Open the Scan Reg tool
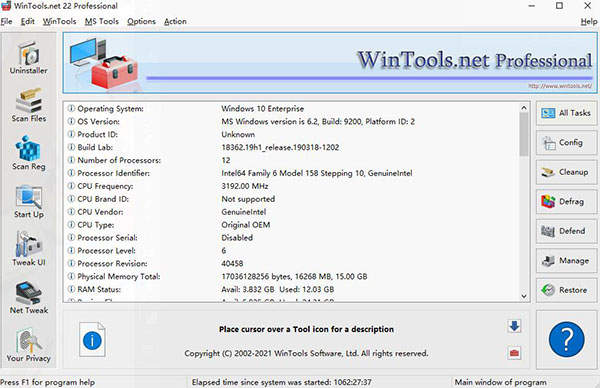600x388 pixels. (29, 153)
